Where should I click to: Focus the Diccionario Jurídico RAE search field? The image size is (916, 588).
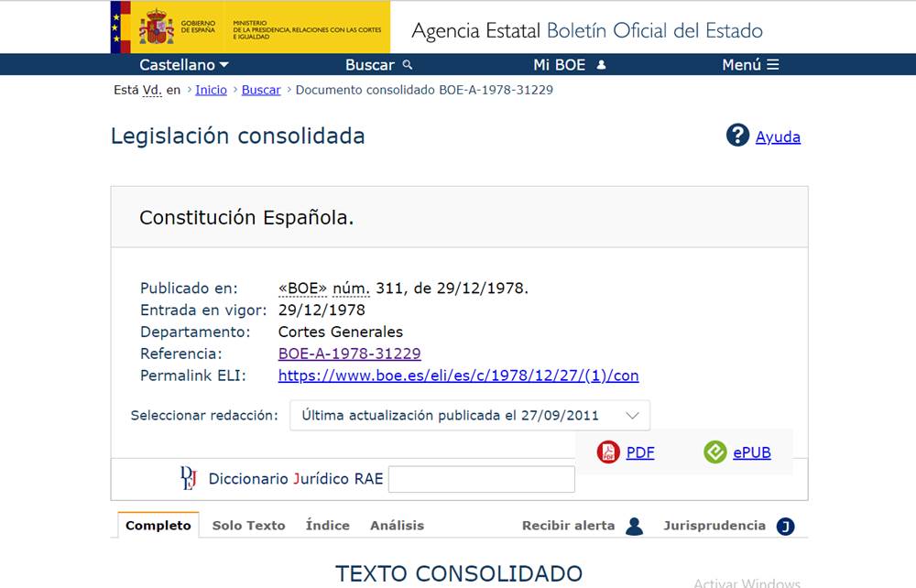481,479
